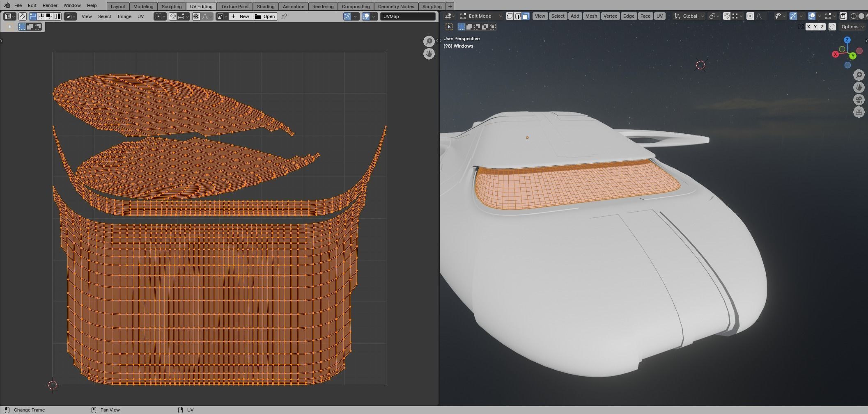Viewport: 868px width, 414px height.
Task: Click the pan hand gizmo in UV editor
Action: click(429, 54)
